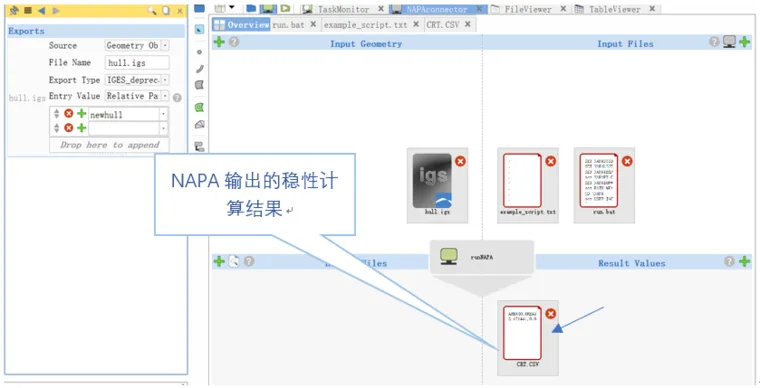Open the run.bat sub-tab
Viewport: 760px width, 388px height.
(288, 25)
